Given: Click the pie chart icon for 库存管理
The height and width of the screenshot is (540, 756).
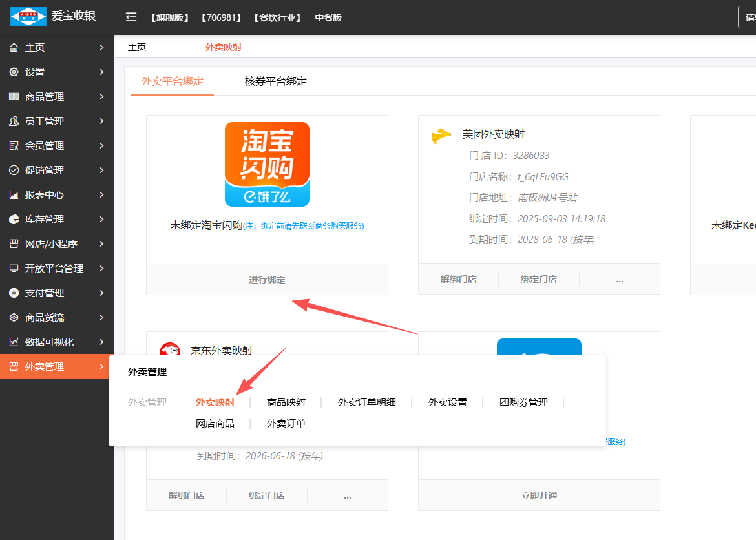Looking at the screenshot, I should pos(14,220).
